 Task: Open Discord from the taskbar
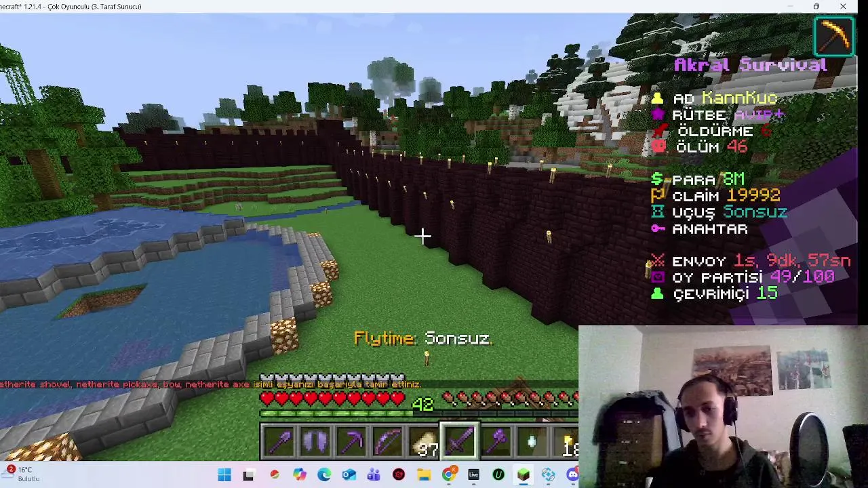(573, 475)
